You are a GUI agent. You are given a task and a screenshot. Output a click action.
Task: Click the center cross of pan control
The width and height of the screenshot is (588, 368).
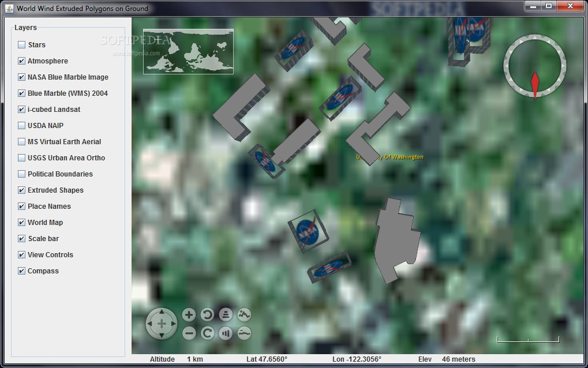pyautogui.click(x=162, y=324)
